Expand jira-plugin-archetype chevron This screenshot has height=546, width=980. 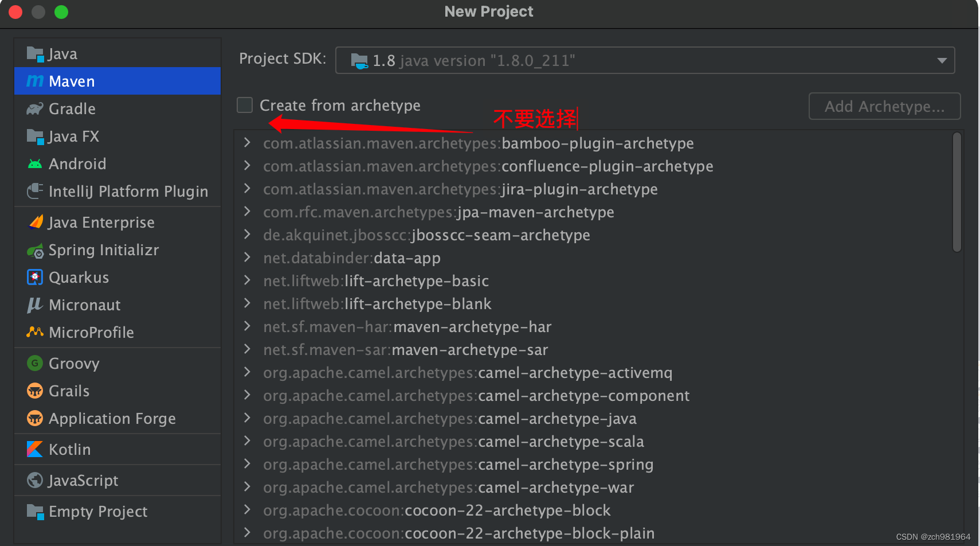tap(247, 188)
